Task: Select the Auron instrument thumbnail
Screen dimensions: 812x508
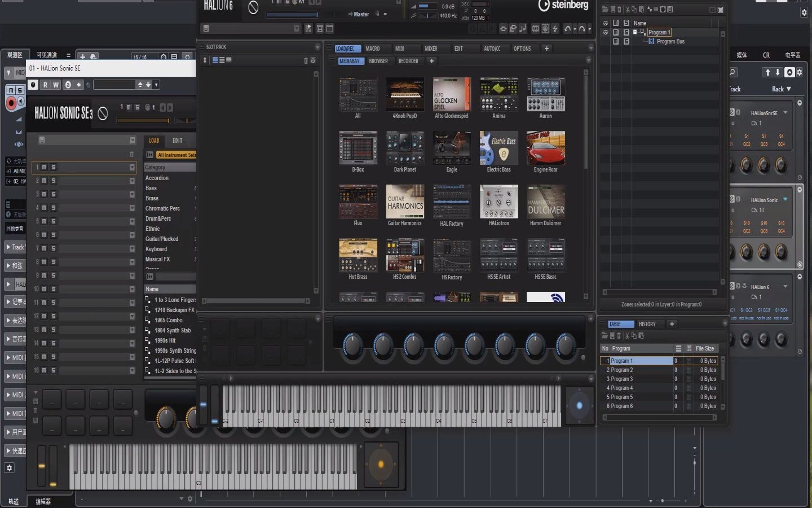Action: [x=545, y=94]
